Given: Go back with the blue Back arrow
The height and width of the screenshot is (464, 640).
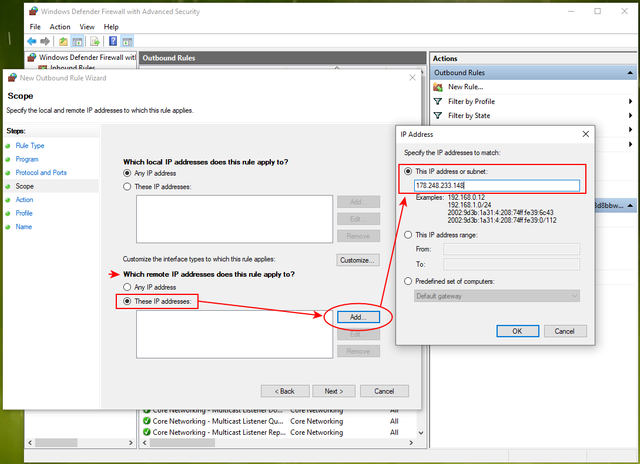Looking at the screenshot, I should coord(31,41).
